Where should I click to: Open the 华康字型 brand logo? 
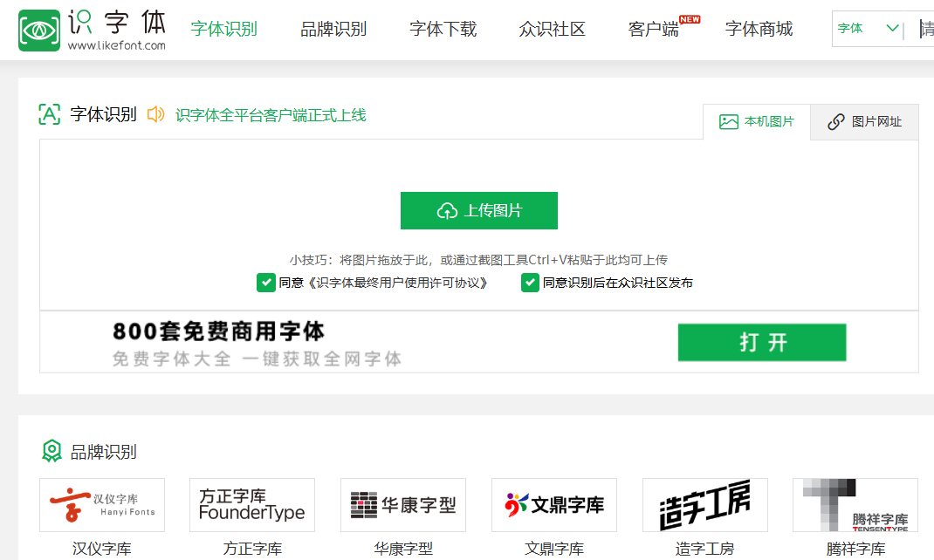point(403,505)
